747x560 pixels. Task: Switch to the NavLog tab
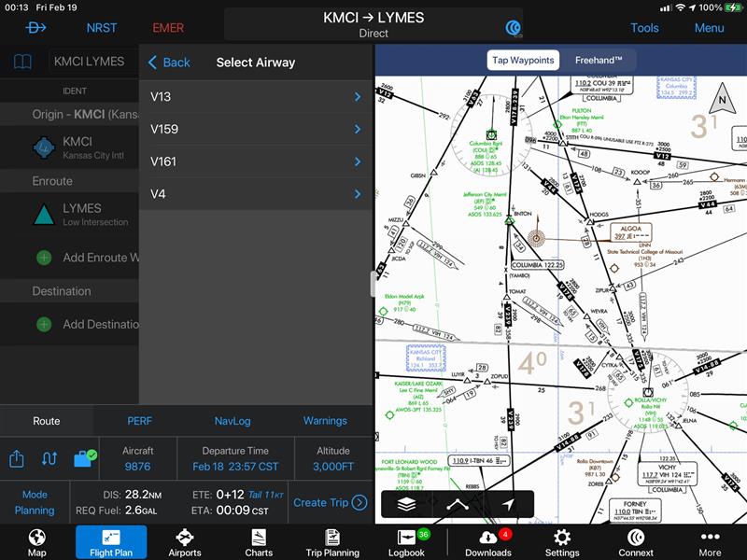(x=233, y=421)
